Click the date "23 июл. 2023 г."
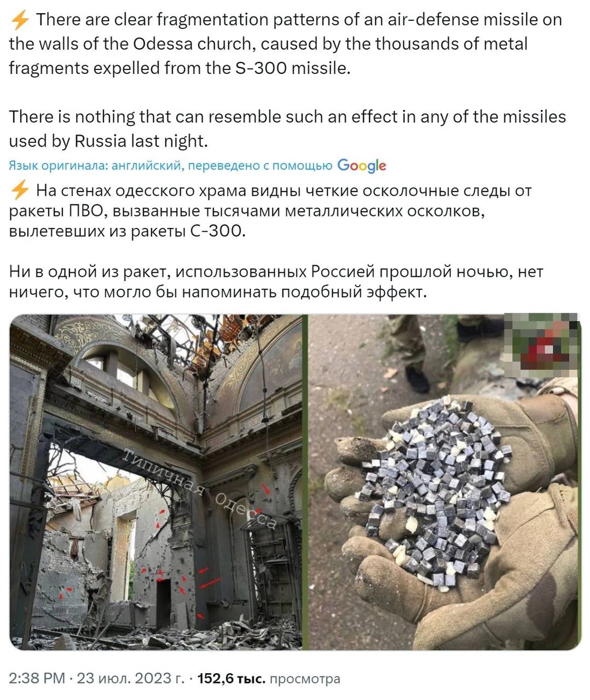 point(131,679)
